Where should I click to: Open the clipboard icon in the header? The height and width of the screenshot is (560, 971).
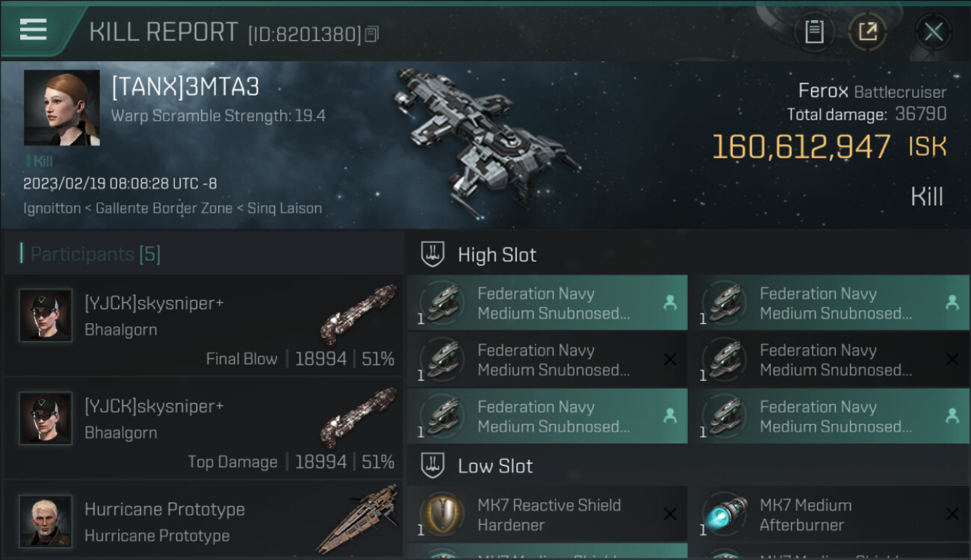coord(814,32)
